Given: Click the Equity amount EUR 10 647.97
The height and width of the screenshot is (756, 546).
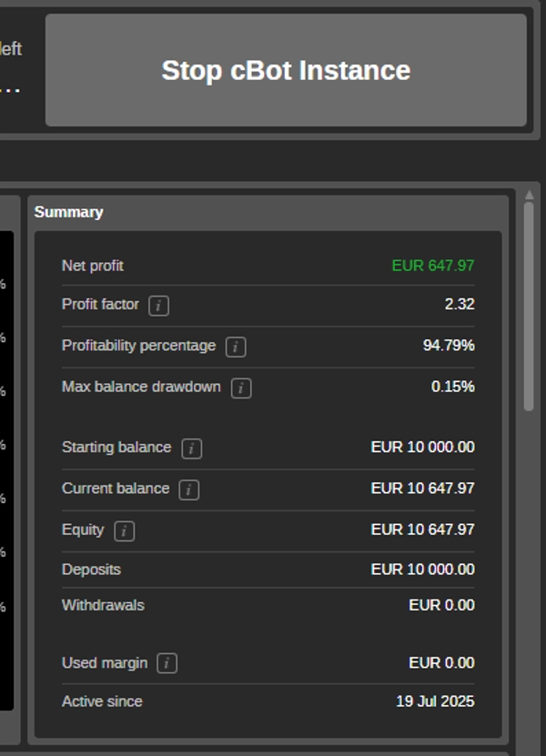Looking at the screenshot, I should coord(422,529).
